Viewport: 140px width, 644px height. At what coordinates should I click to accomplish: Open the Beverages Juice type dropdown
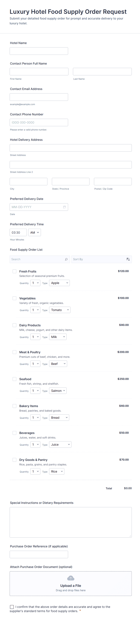pyautogui.click(x=60, y=445)
